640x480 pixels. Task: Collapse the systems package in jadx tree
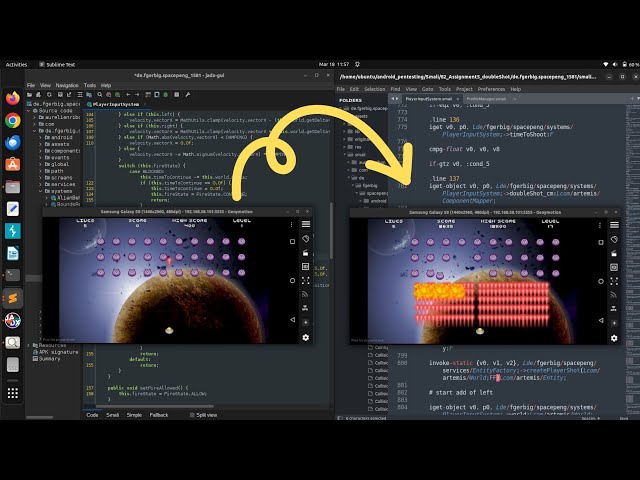coord(40,191)
